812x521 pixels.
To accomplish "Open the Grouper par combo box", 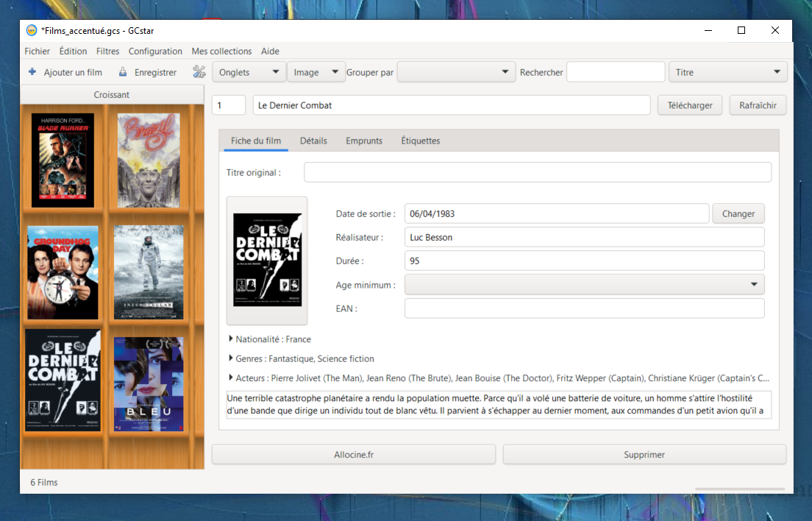I will pyautogui.click(x=456, y=72).
